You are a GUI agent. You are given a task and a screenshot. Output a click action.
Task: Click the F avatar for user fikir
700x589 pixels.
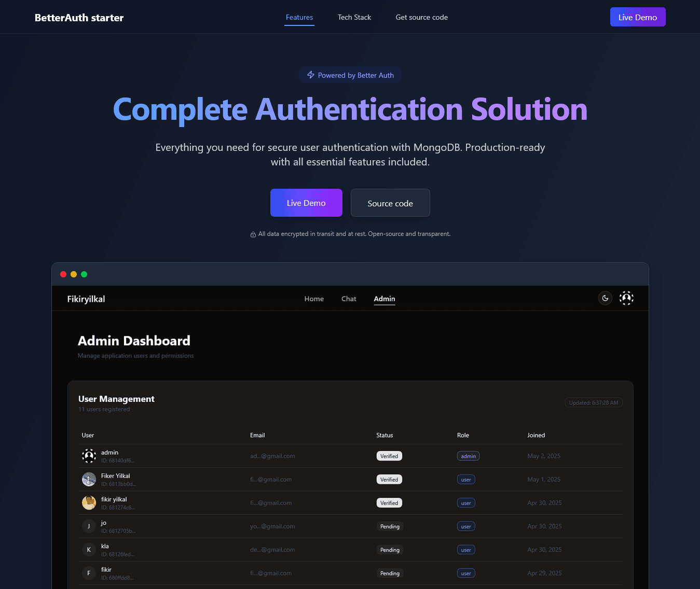coord(89,573)
